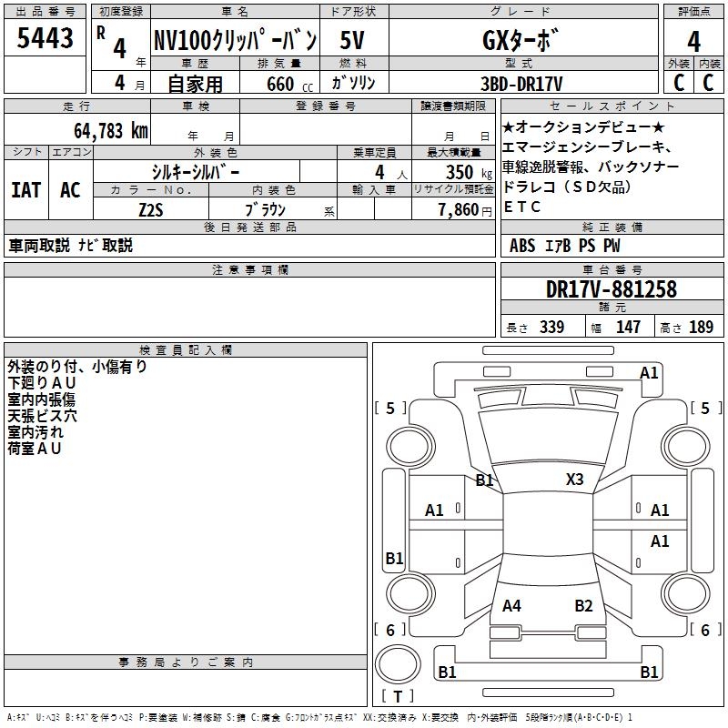Select the overall grade score 4
728x728 pixels.
[693, 41]
